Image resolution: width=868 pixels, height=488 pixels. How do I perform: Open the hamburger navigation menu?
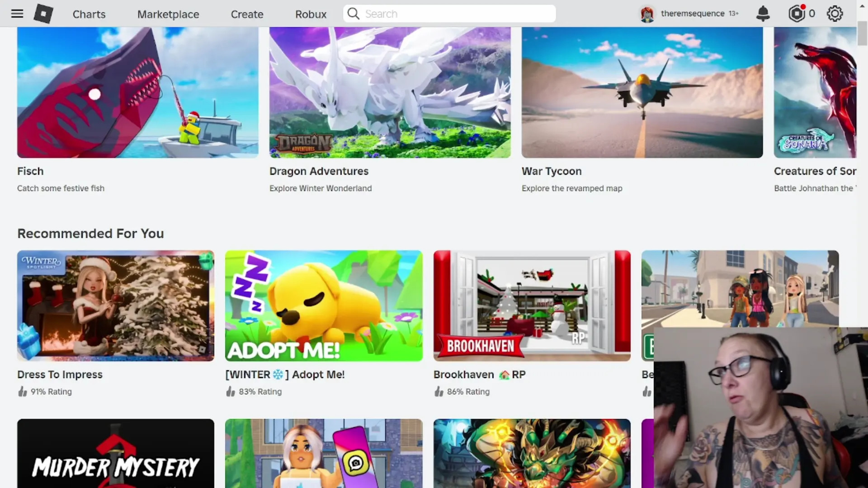coord(17,14)
